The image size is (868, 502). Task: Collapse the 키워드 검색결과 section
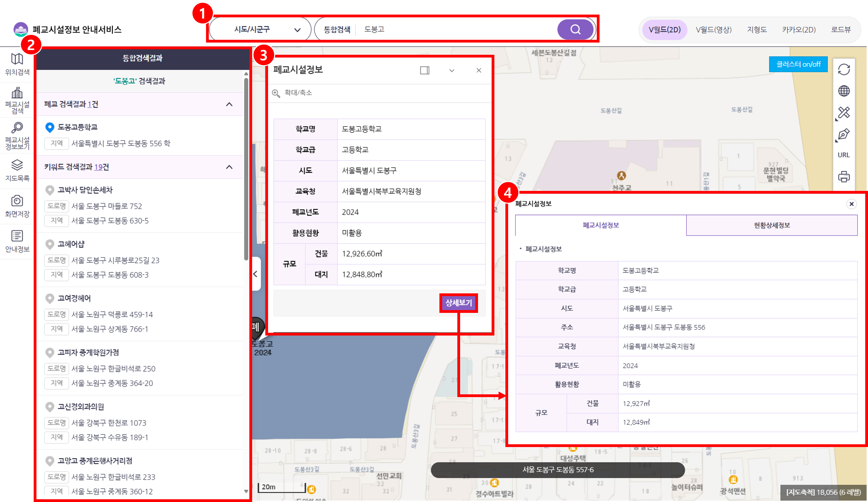pyautogui.click(x=229, y=167)
